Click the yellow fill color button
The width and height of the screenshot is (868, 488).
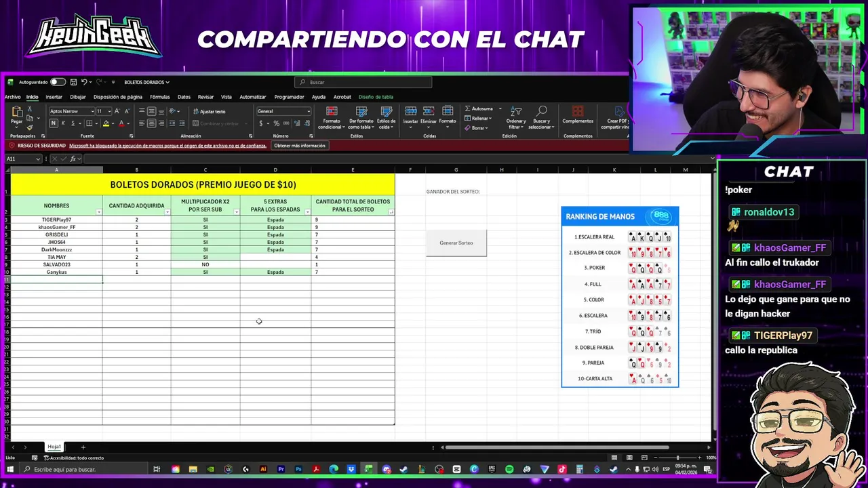pos(106,123)
